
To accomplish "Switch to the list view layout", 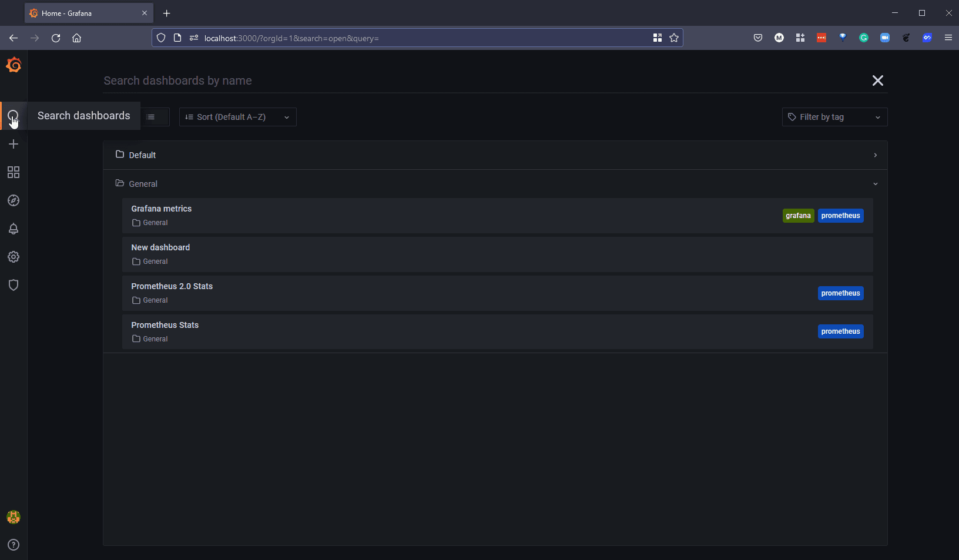I will click(x=152, y=117).
